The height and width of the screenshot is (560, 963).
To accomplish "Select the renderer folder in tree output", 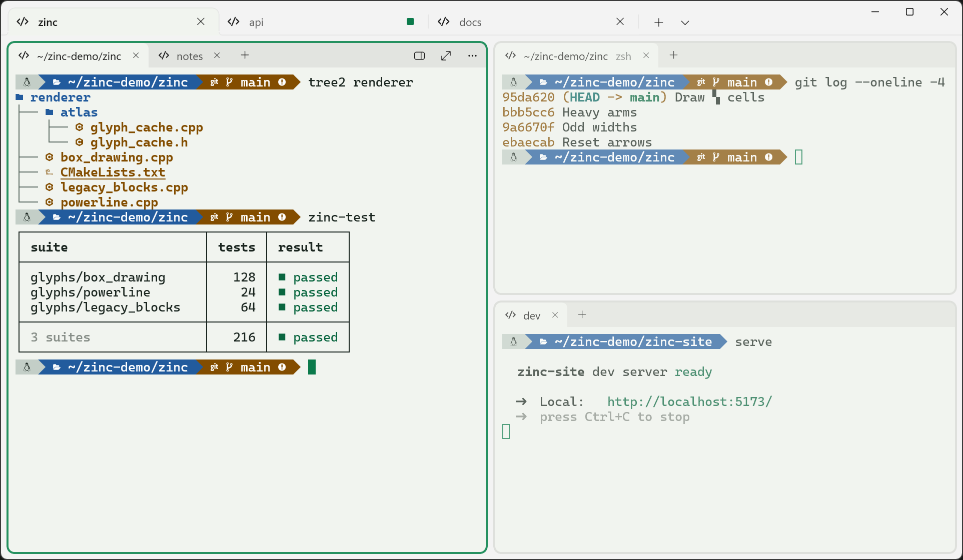I will click(x=60, y=97).
